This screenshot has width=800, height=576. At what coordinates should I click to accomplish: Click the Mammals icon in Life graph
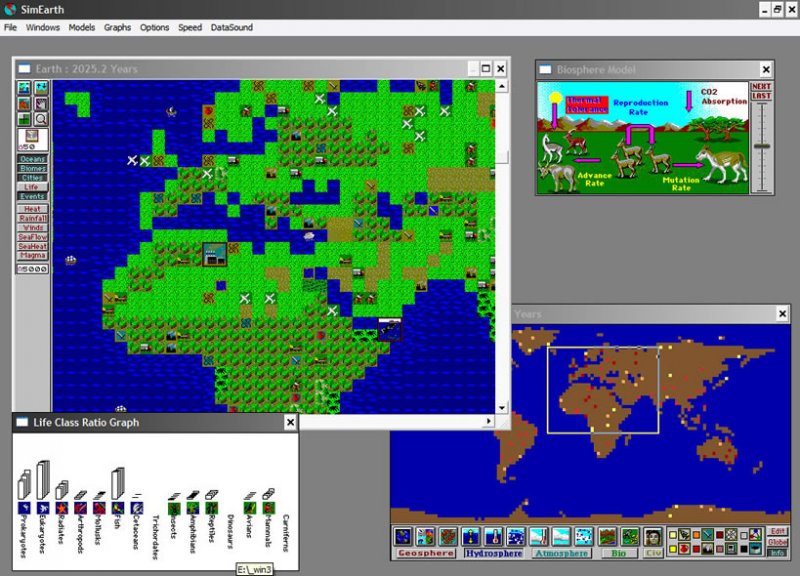[268, 508]
